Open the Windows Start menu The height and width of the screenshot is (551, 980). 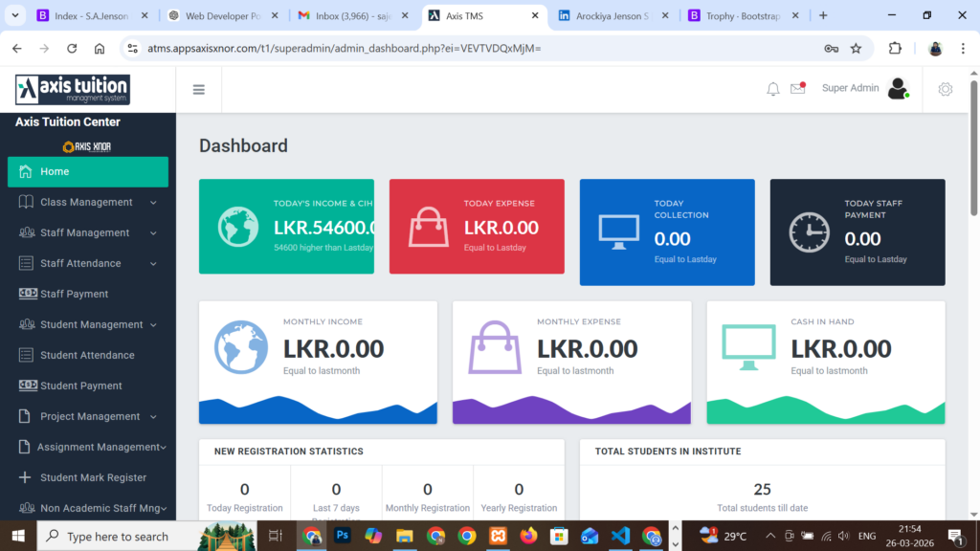(18, 536)
